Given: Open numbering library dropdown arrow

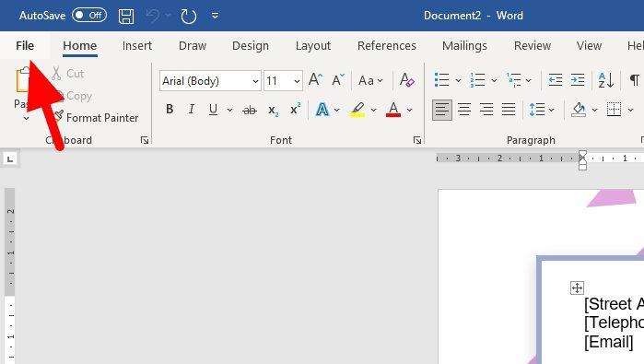Looking at the screenshot, I should [494, 80].
